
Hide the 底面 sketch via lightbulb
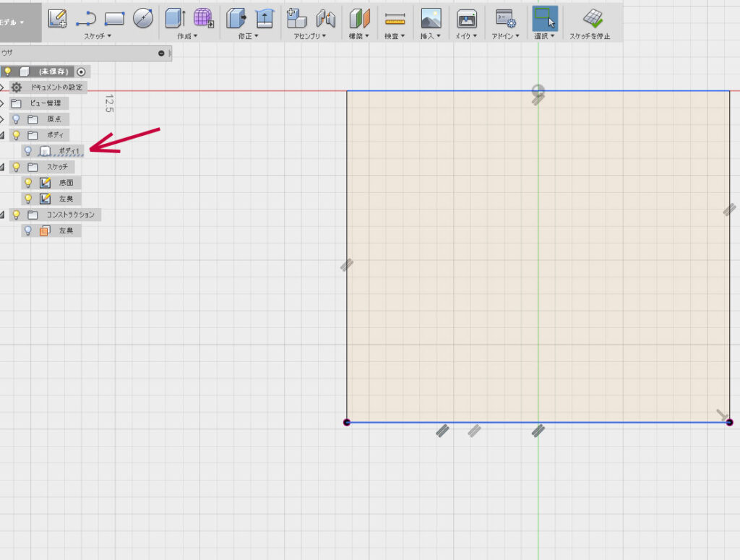coord(28,183)
